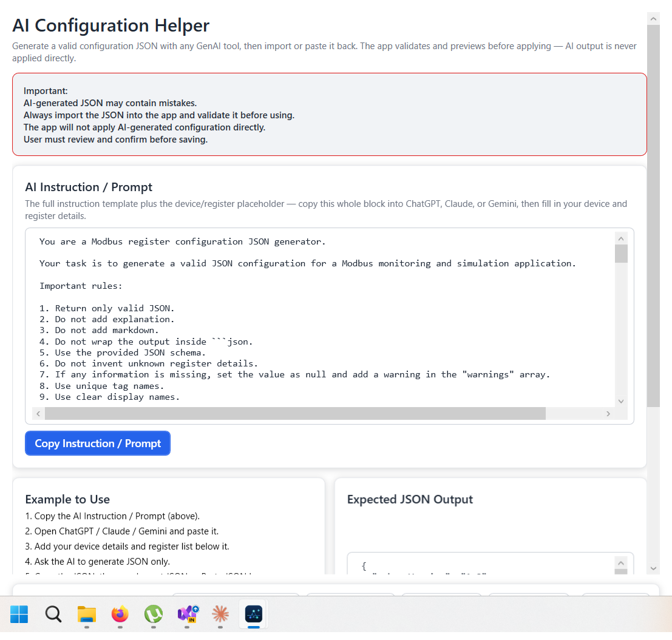Image resolution: width=672 pixels, height=640 pixels.
Task: Click the 'AI Configuration Helper' page title
Action: 110,25
